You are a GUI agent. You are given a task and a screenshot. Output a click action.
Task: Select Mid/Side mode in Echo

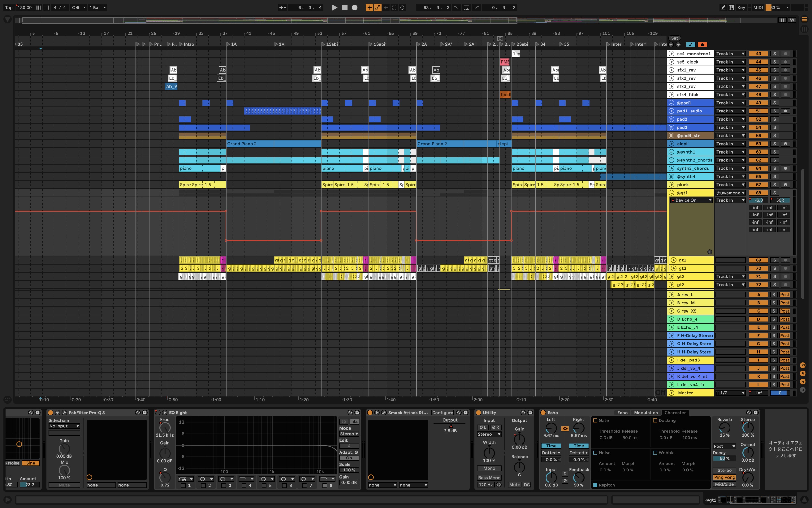pyautogui.click(x=724, y=484)
